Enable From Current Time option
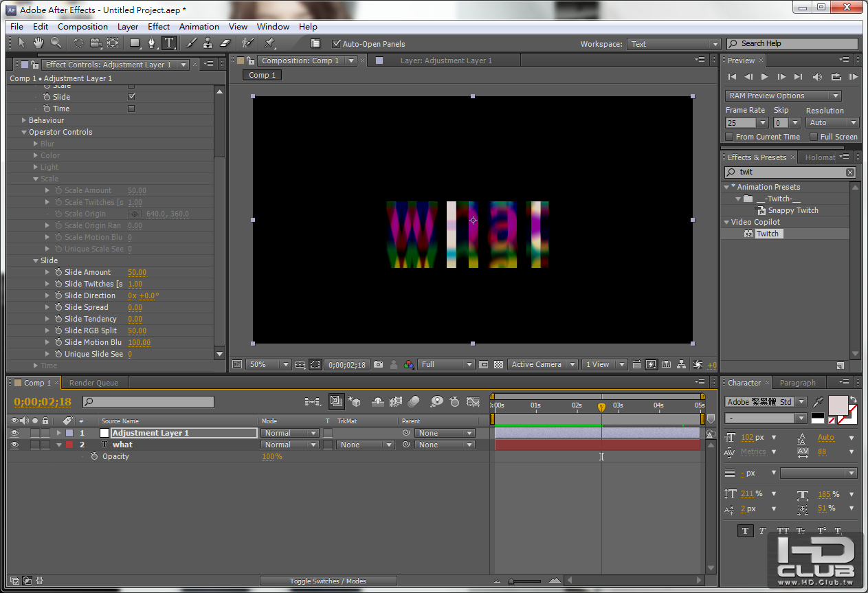 (x=730, y=137)
